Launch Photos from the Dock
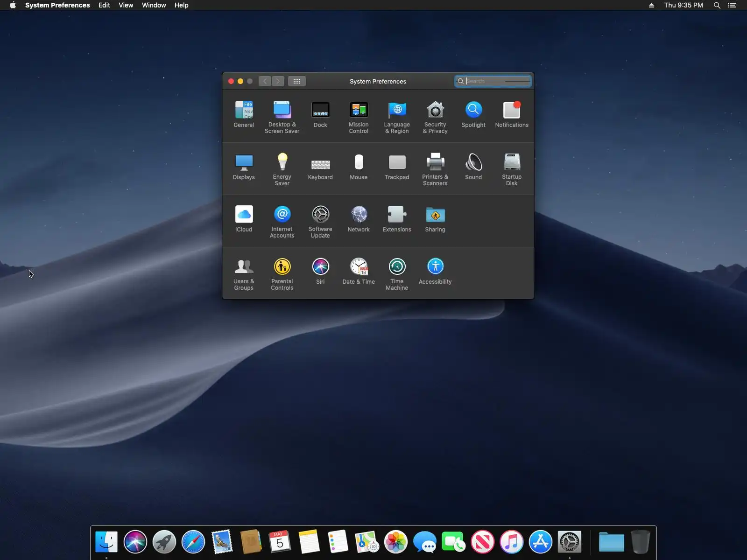 click(396, 542)
